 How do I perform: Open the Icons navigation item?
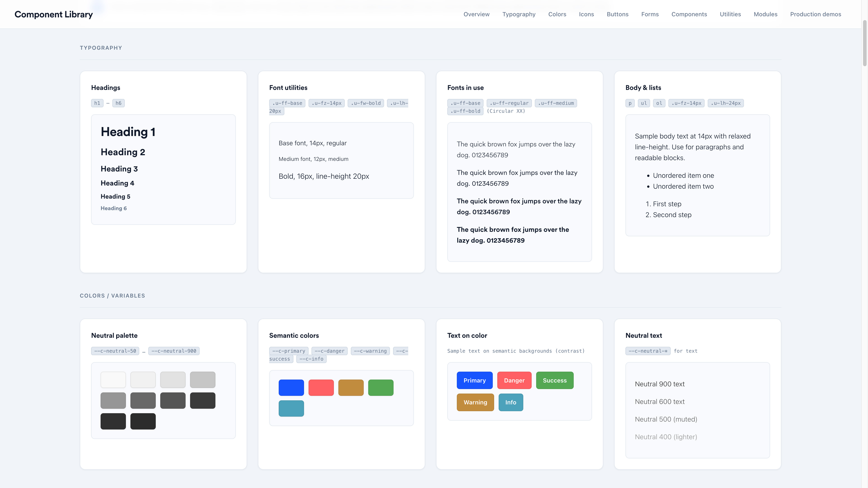[586, 14]
